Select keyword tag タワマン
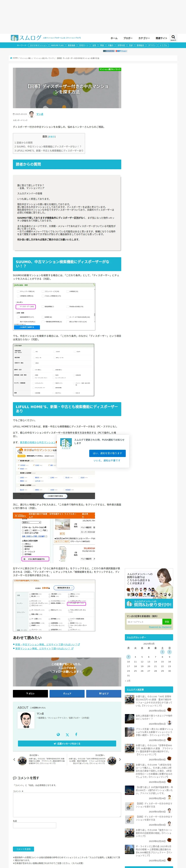The image size is (186, 868). (152, 45)
